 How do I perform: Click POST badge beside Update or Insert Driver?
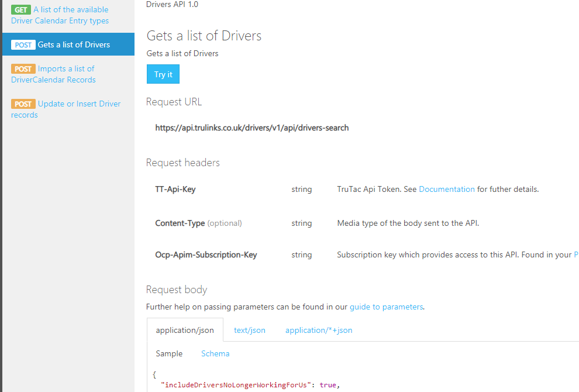click(23, 104)
